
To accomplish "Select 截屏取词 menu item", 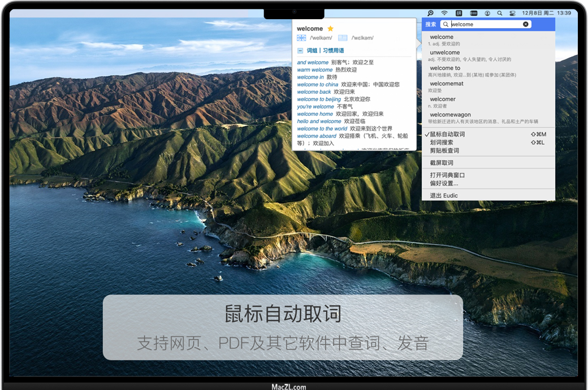I will tap(442, 163).
